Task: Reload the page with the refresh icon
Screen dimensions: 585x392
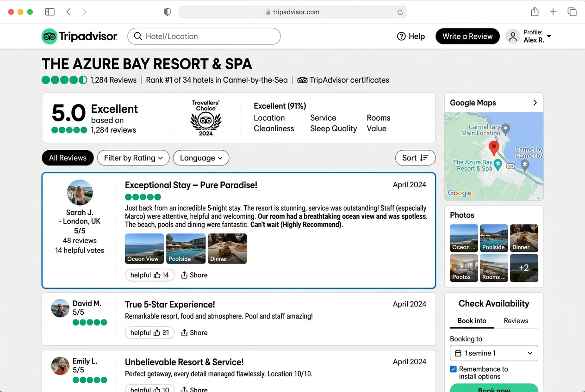Action: click(x=400, y=12)
